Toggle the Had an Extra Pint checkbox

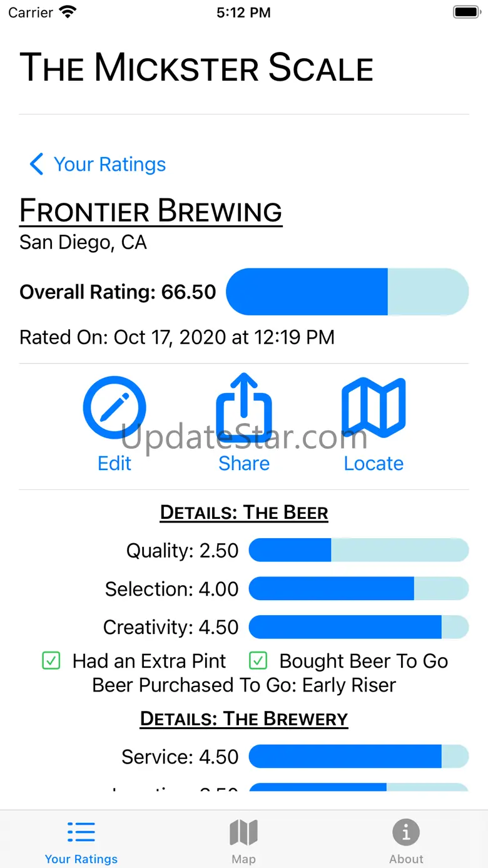point(51,661)
